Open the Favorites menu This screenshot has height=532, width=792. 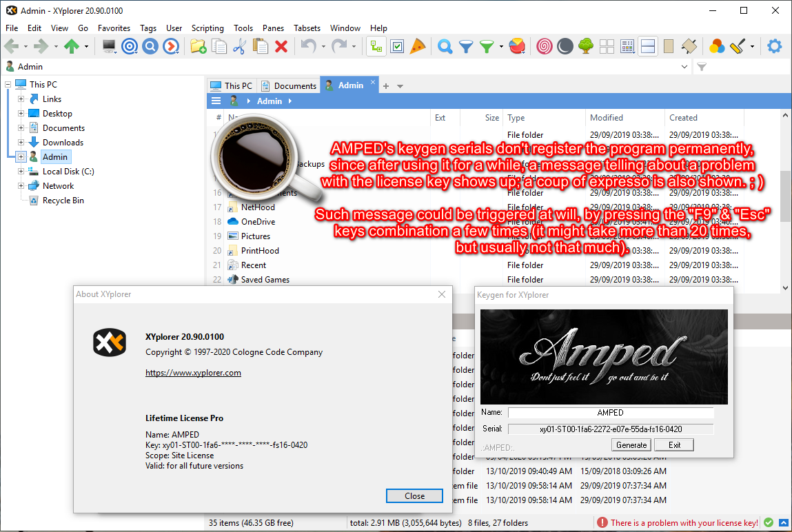click(114, 28)
